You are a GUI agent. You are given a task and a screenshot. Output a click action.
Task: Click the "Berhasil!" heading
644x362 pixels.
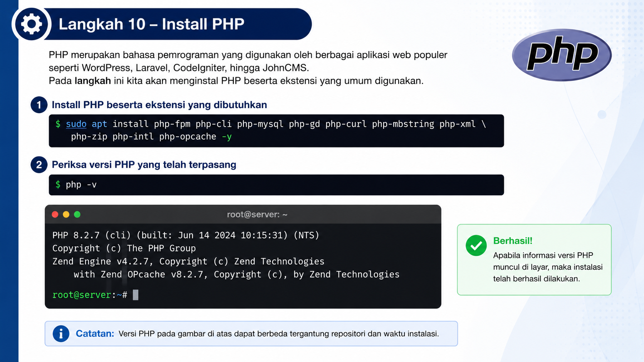coord(513,241)
